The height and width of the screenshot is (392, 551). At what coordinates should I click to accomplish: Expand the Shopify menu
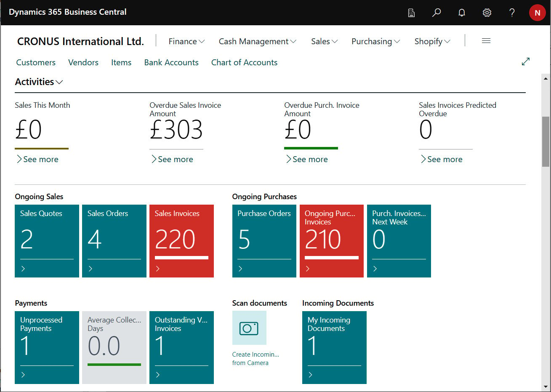[432, 41]
